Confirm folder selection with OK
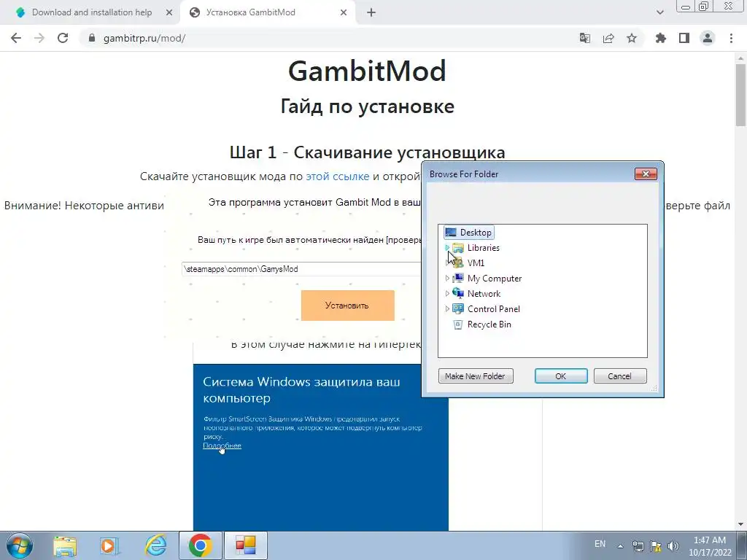 pos(561,376)
